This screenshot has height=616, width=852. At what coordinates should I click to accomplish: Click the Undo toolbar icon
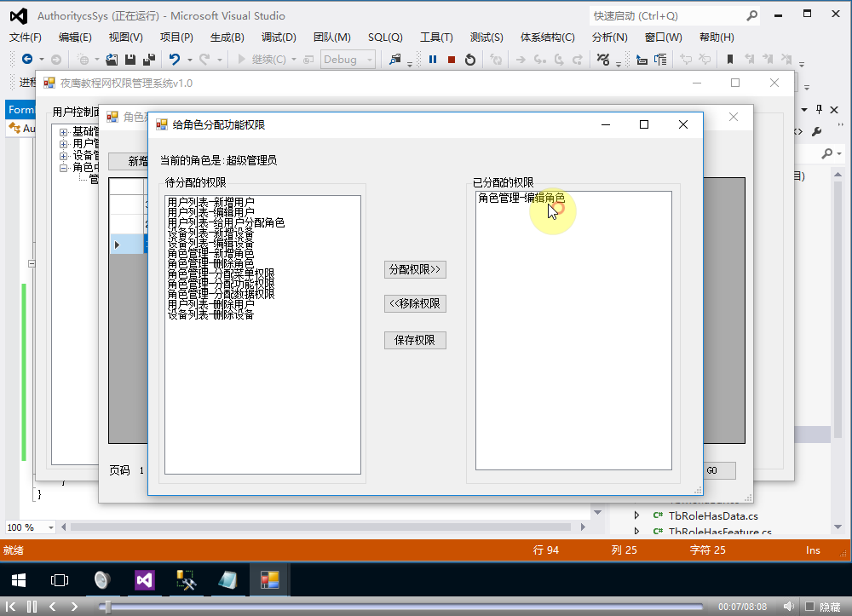[x=175, y=59]
